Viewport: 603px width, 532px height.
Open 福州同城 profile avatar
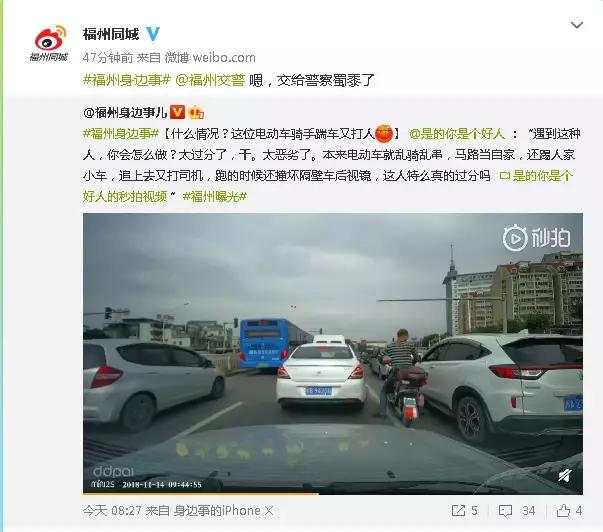49,43
